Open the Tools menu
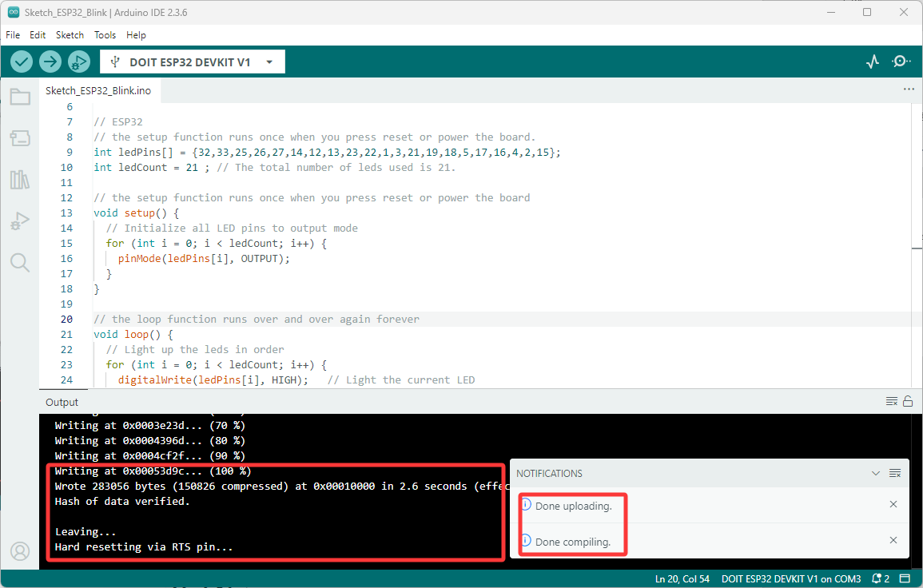 point(105,34)
